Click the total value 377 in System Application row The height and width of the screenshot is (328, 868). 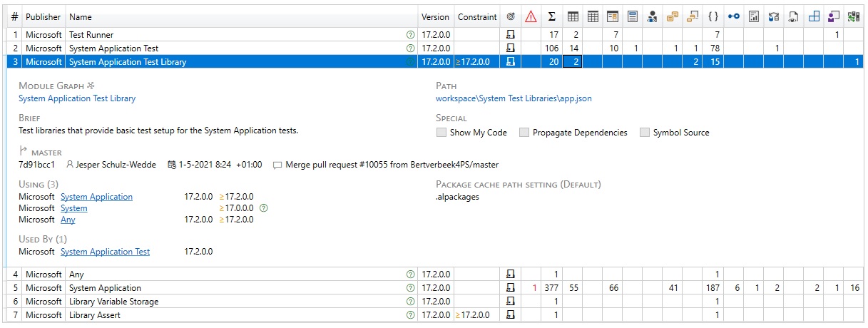(x=551, y=288)
